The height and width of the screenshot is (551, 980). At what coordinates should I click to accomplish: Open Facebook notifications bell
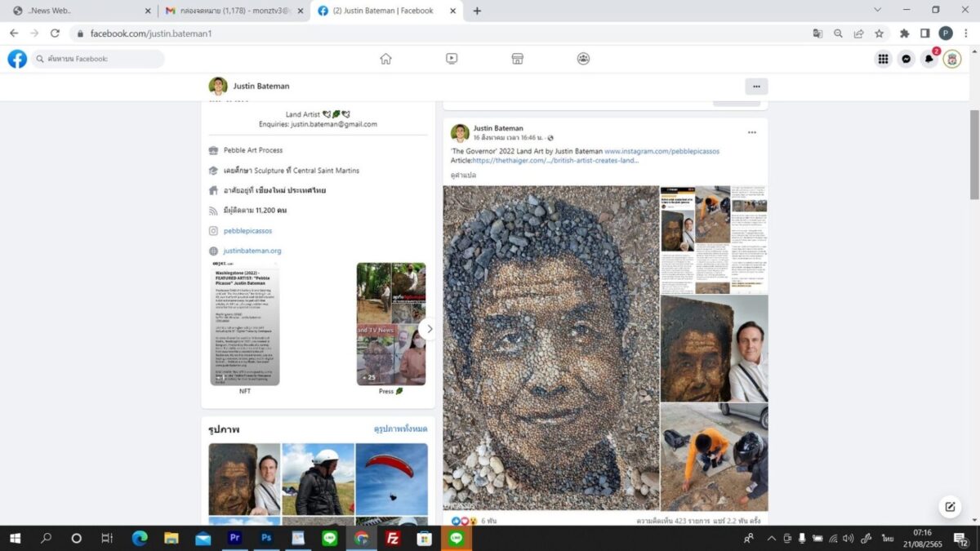point(929,59)
